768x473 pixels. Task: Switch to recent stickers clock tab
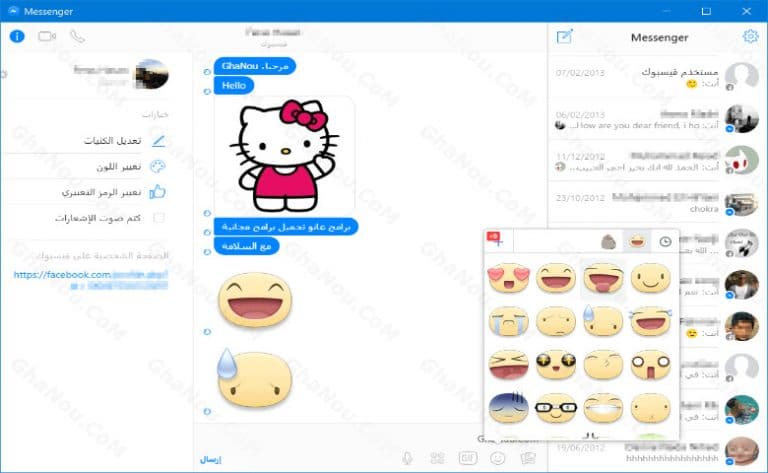tap(665, 241)
